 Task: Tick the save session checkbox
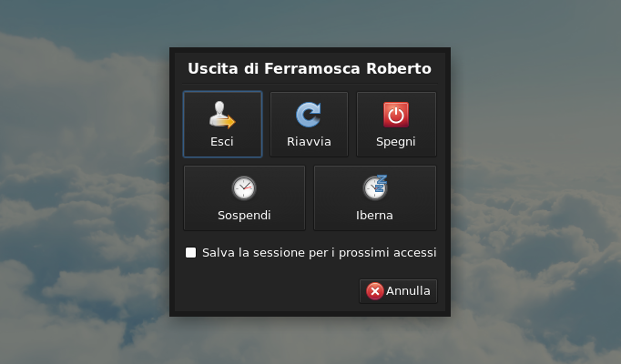191,252
